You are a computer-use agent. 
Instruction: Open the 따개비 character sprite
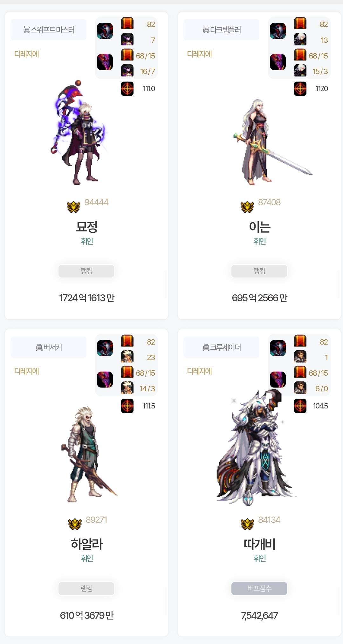(x=257, y=447)
